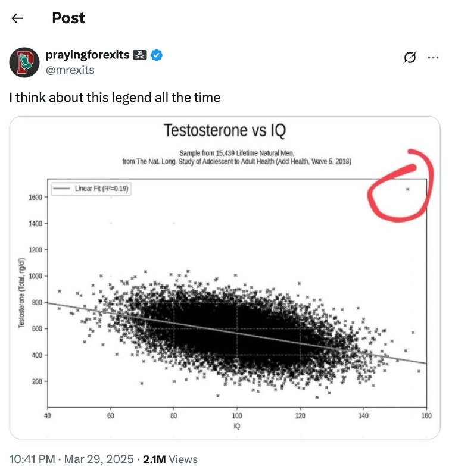Click the pirate flag emoji beside username

(140, 55)
